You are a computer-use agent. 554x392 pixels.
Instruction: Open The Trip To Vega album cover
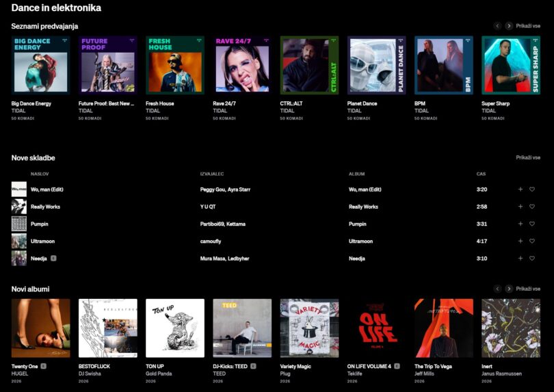pyautogui.click(x=443, y=328)
